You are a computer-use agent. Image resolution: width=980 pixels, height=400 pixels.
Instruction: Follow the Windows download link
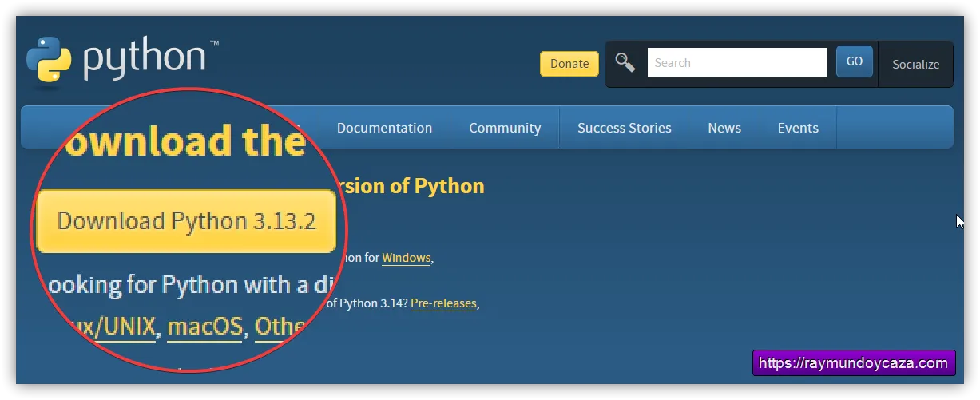(x=407, y=258)
